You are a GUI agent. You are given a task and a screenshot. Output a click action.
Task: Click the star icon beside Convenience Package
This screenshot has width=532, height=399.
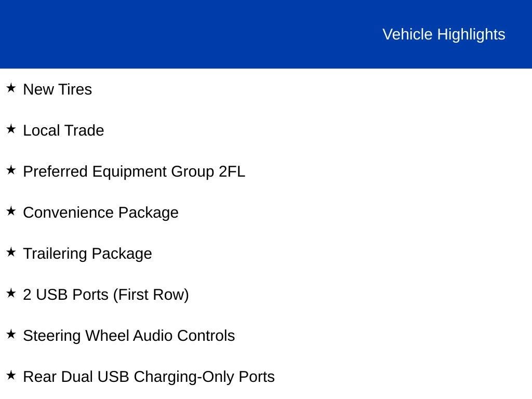(x=11, y=211)
